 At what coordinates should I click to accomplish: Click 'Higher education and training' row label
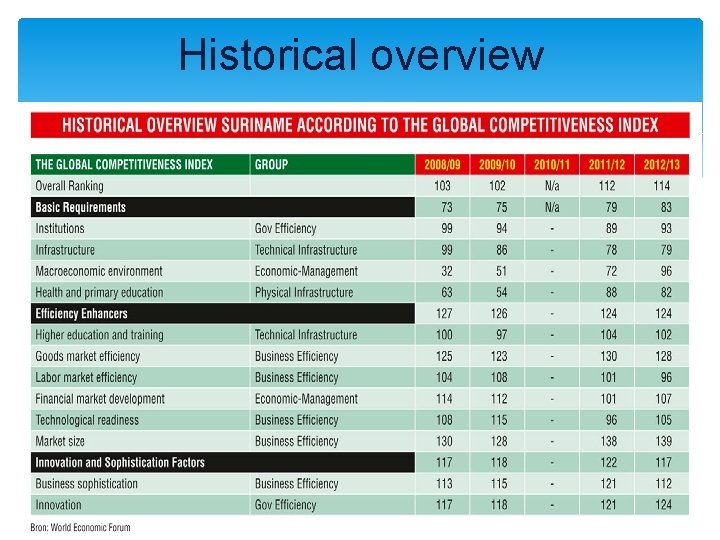(x=99, y=335)
